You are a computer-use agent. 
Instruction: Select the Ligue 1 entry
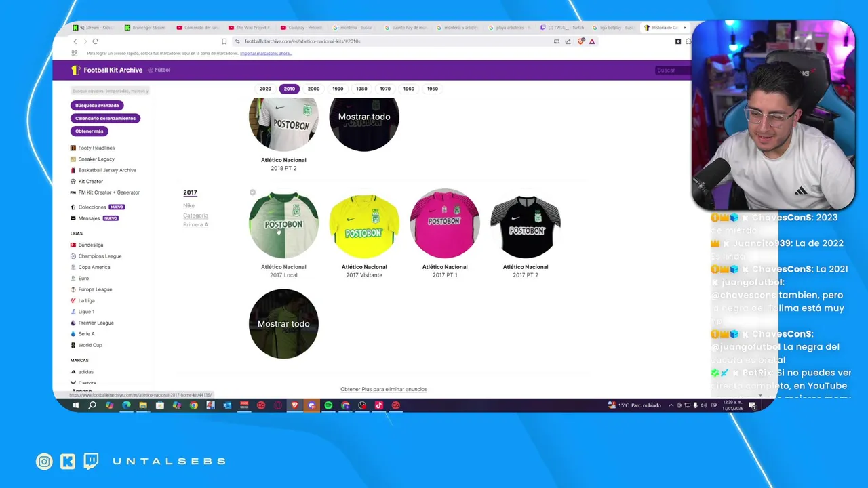pos(85,312)
